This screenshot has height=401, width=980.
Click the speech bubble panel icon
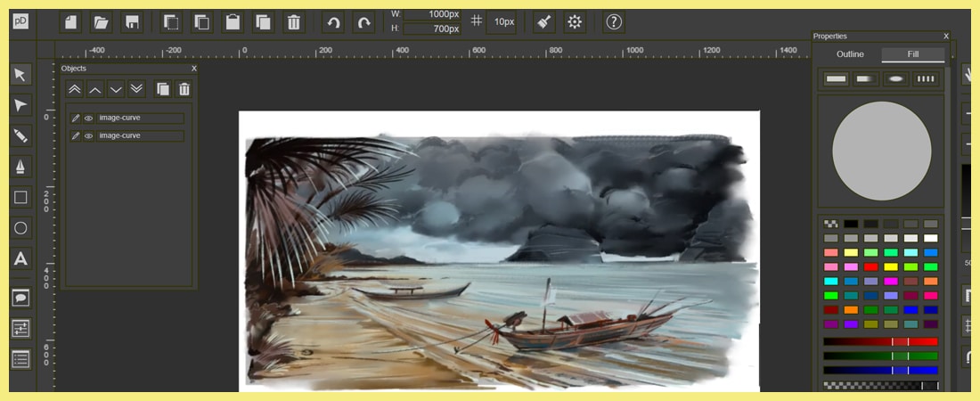click(x=20, y=298)
